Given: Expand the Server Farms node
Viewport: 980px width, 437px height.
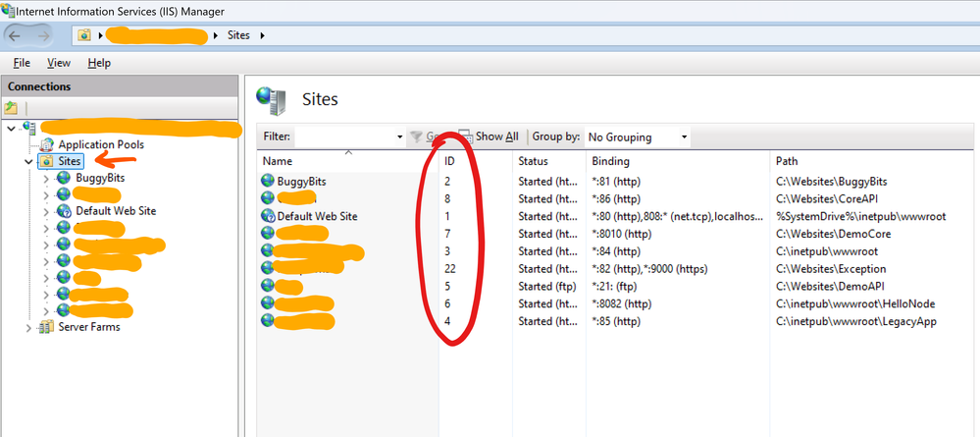Looking at the screenshot, I should [28, 327].
